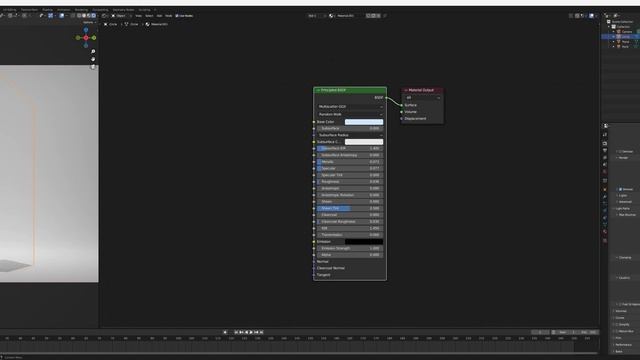Switch to Animation workspace tab

point(64,10)
